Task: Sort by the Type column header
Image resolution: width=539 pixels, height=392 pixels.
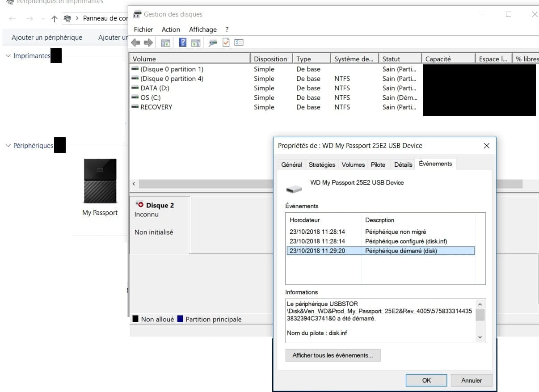Action: click(x=312, y=59)
